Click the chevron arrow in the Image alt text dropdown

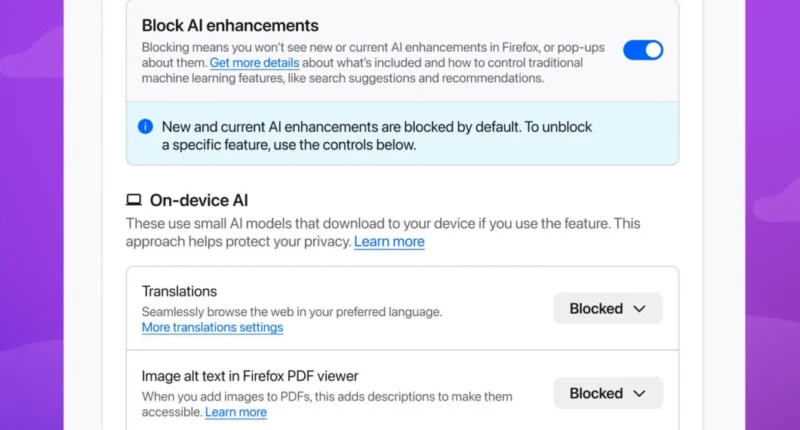point(640,394)
